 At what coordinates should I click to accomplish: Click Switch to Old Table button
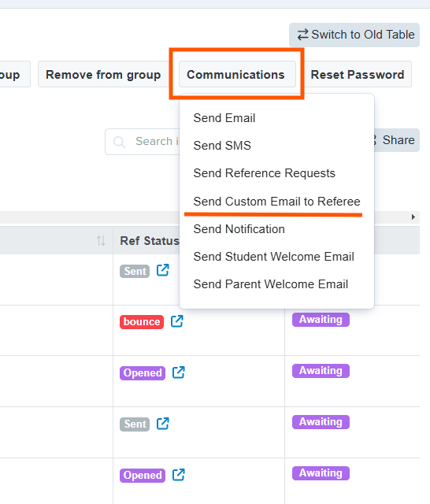point(354,35)
